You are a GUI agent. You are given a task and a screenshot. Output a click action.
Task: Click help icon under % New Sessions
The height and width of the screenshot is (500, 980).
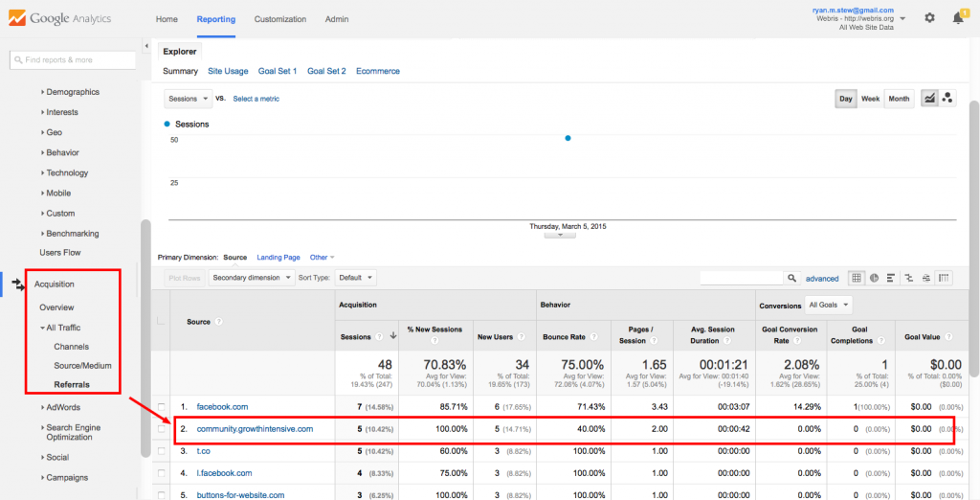click(x=434, y=342)
